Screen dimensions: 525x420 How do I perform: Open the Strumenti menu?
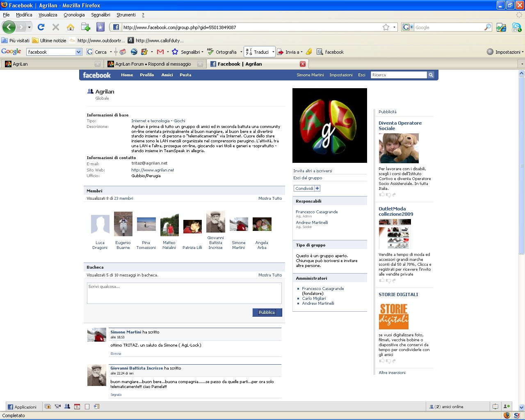(x=126, y=15)
